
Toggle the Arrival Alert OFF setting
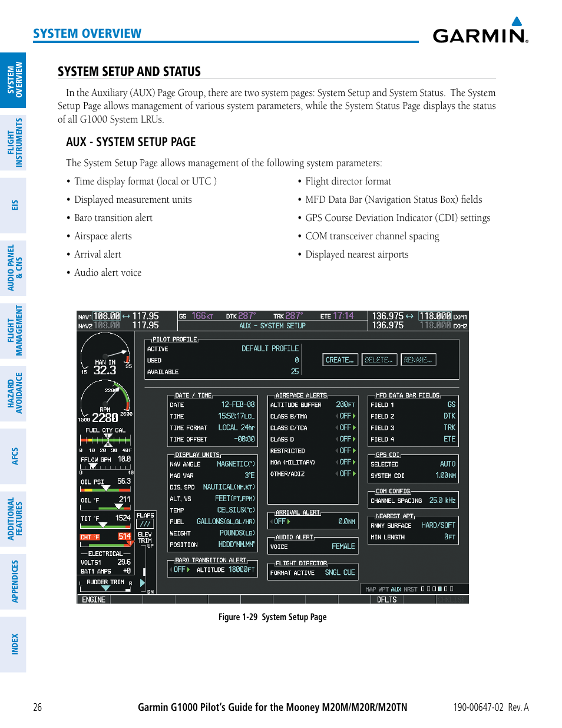pos(281,522)
